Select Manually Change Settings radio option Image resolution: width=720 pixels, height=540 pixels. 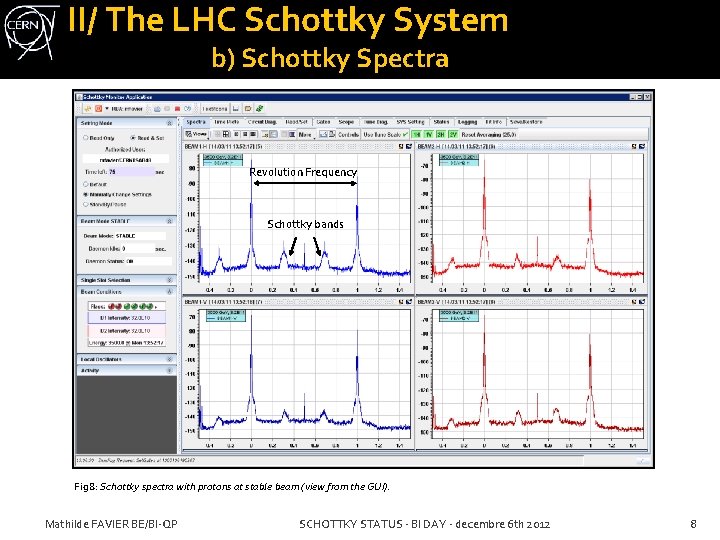click(85, 194)
